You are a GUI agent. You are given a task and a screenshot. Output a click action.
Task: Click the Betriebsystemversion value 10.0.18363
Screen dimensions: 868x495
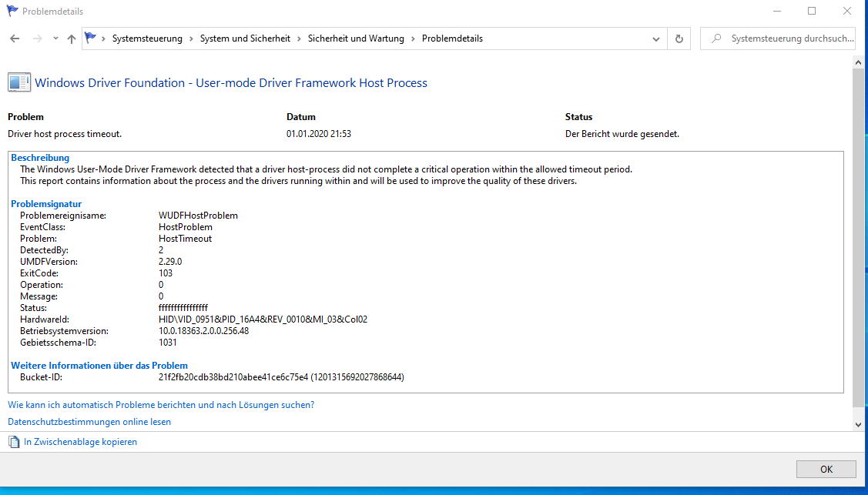tap(203, 331)
